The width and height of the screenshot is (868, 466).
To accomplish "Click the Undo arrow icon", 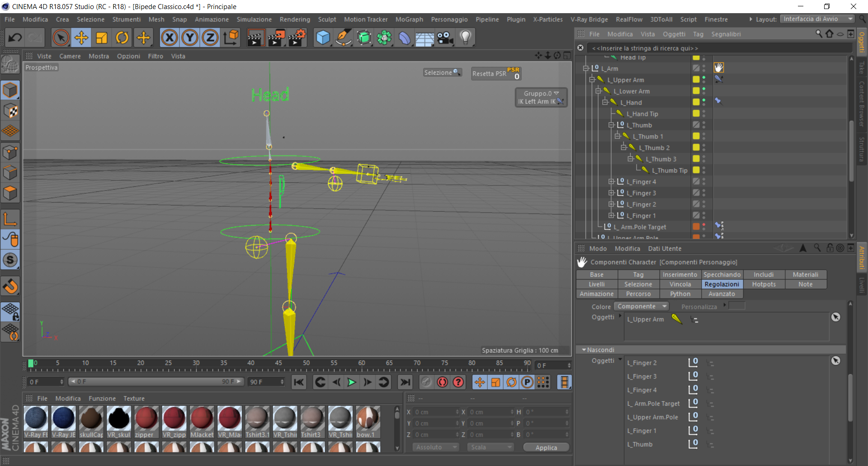I will click(x=15, y=38).
